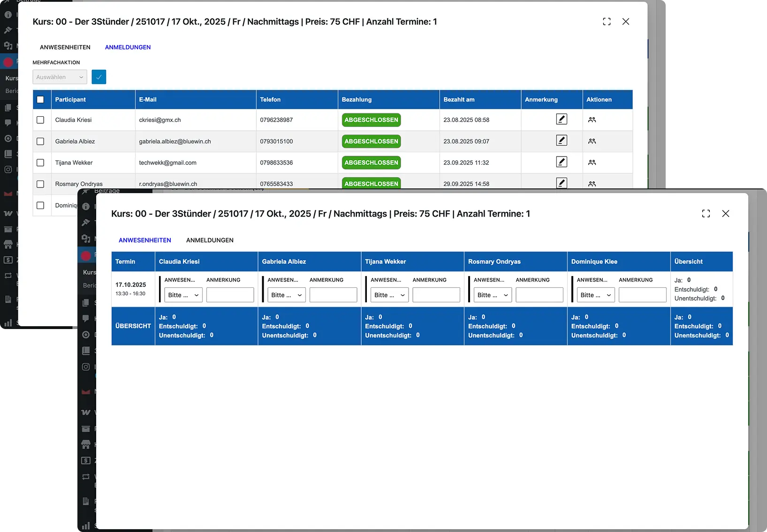The image size is (767, 532).
Task: Check the box next to Tijana Wekker
Action: [40, 163]
